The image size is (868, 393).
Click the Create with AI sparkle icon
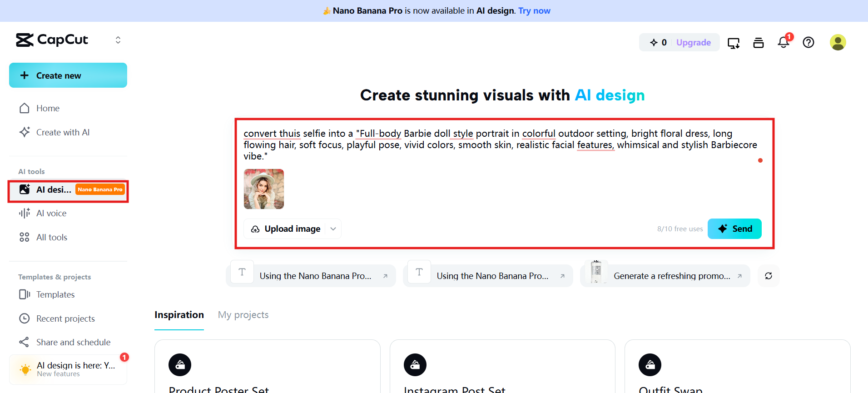[x=25, y=132]
